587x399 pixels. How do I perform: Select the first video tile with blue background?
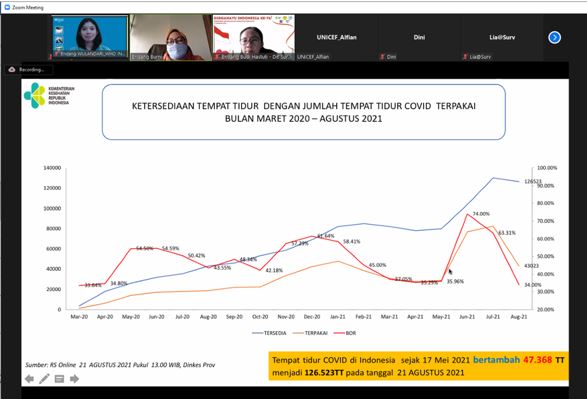pyautogui.click(x=89, y=37)
